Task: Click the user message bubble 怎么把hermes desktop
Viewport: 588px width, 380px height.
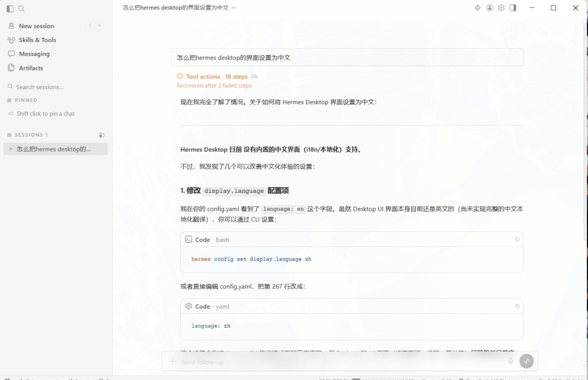Action: 347,57
